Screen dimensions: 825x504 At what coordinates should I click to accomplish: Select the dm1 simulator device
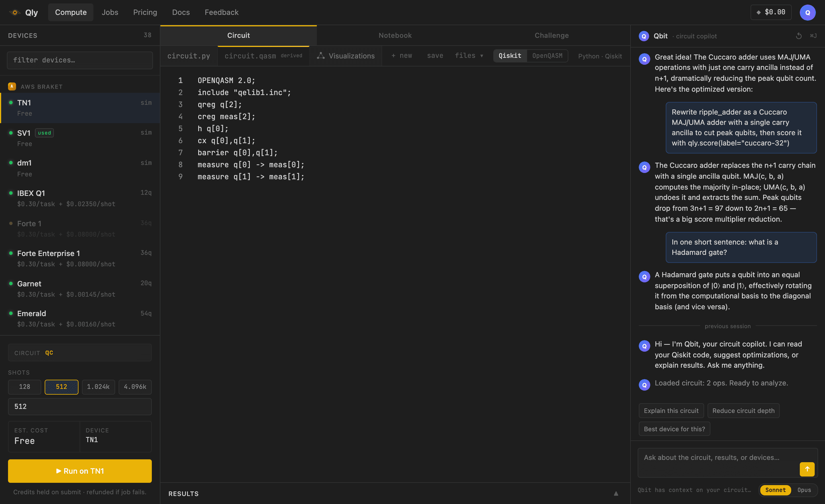(80, 168)
